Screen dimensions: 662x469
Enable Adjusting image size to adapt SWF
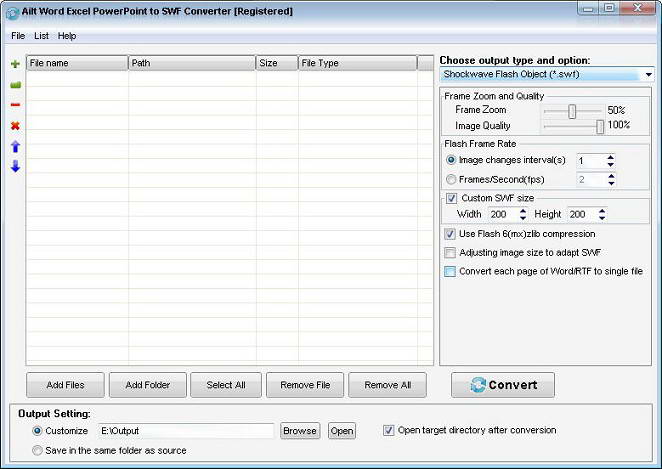[x=450, y=252]
